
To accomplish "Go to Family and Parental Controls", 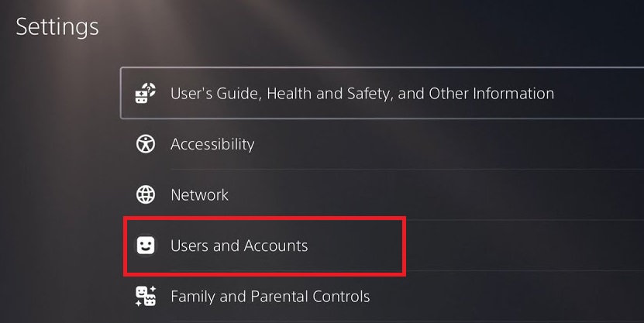I will [270, 297].
